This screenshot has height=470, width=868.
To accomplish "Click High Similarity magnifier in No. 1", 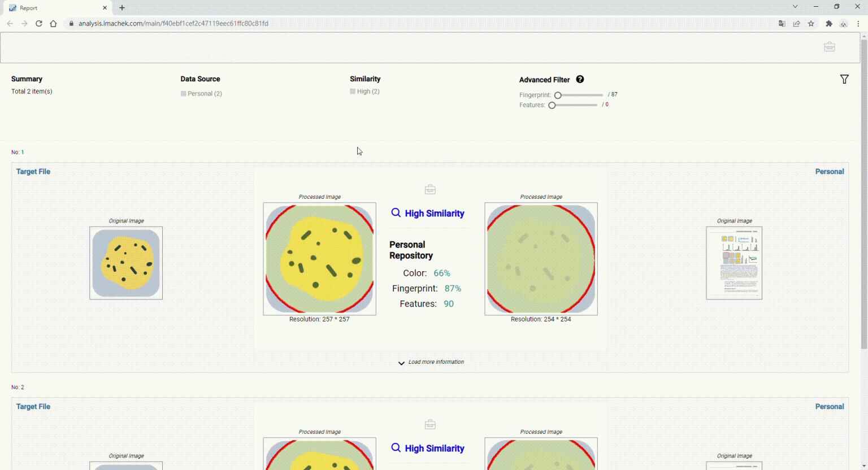I will [396, 213].
